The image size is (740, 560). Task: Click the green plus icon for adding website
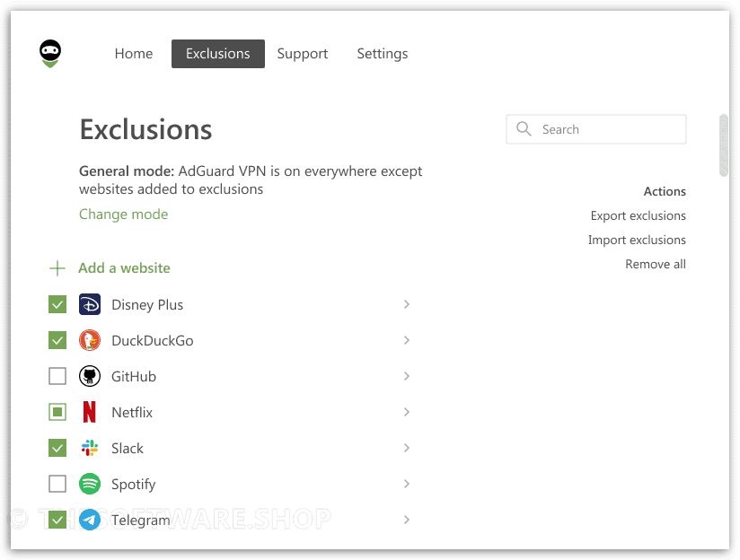click(57, 268)
